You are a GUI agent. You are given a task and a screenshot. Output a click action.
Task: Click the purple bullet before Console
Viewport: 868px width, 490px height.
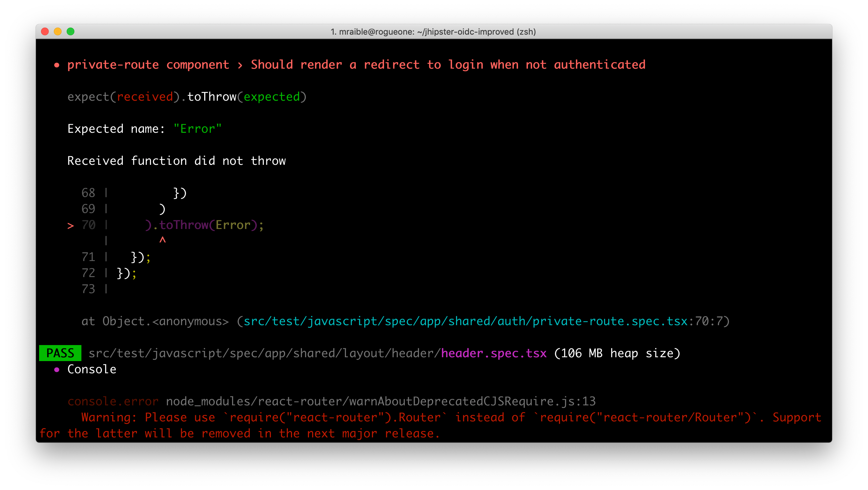point(57,370)
